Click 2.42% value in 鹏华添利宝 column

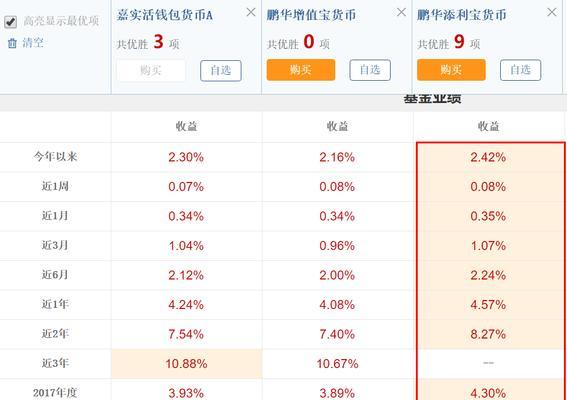coord(488,157)
